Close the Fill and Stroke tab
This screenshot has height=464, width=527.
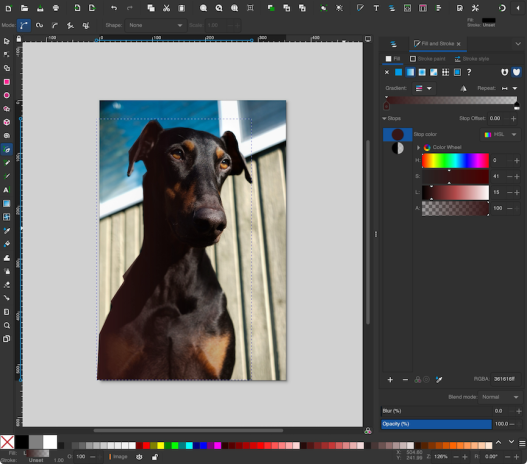click(x=458, y=44)
